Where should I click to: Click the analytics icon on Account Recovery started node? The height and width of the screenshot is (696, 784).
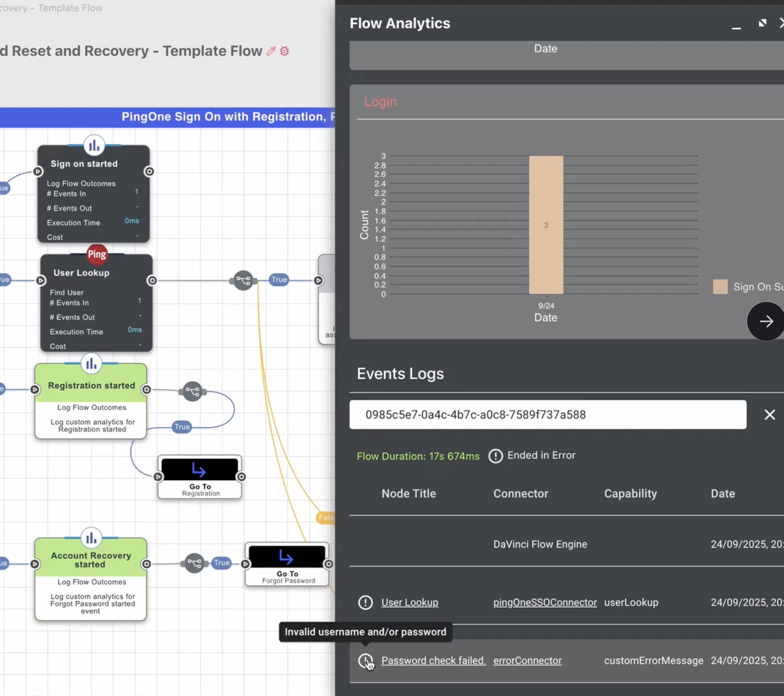[91, 538]
